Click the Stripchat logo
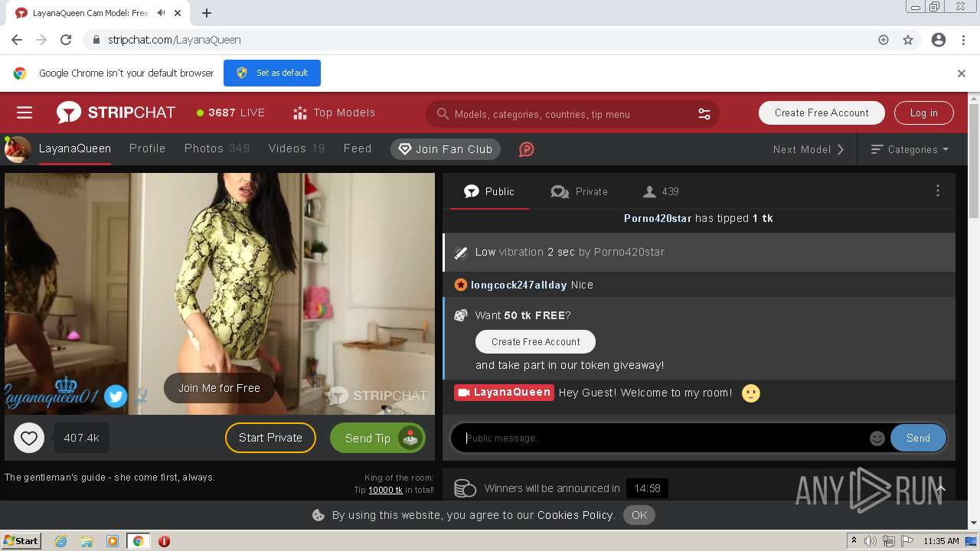 116,112
